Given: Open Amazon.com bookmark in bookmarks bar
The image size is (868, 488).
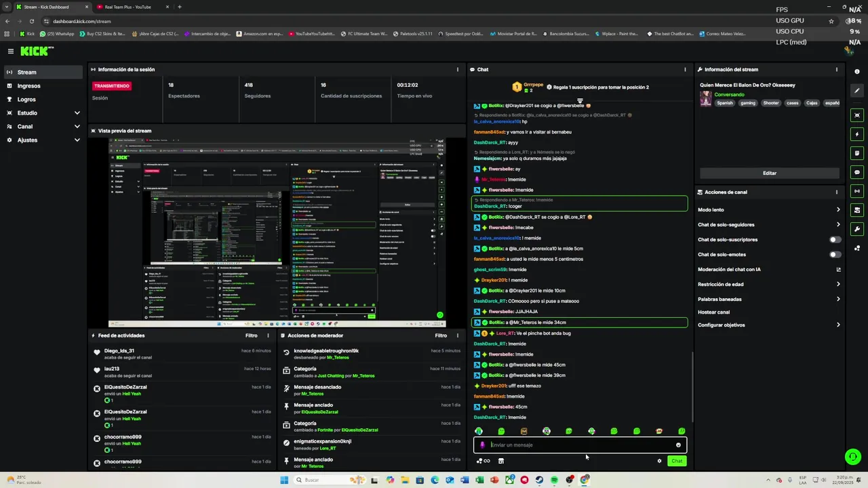Looking at the screenshot, I should [x=259, y=33].
